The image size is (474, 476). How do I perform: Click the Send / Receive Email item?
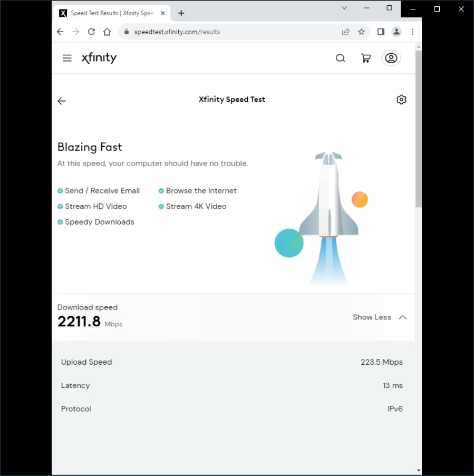click(99, 191)
